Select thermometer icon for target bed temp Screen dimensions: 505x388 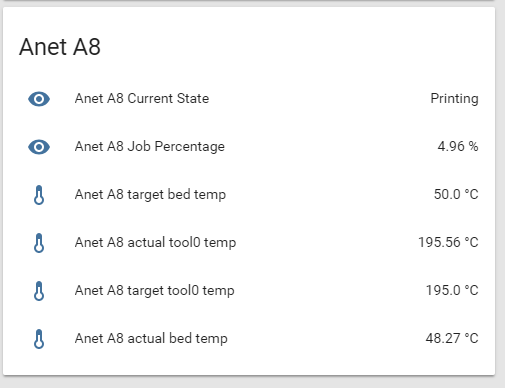39,195
